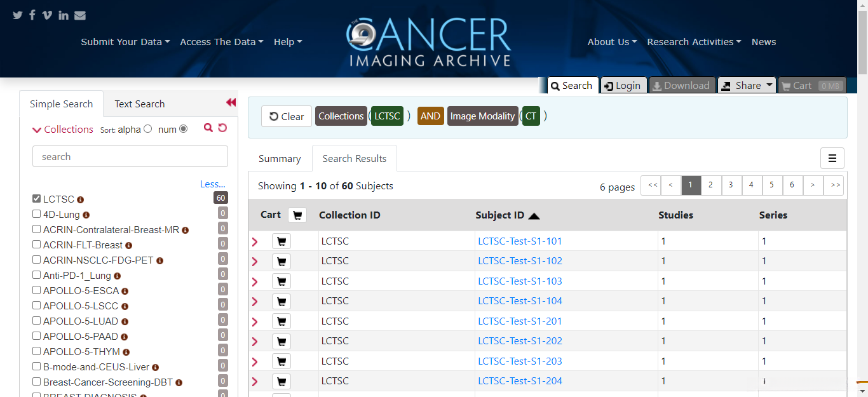This screenshot has height=397, width=868.
Task: Go to next results page arrow
Action: (813, 185)
